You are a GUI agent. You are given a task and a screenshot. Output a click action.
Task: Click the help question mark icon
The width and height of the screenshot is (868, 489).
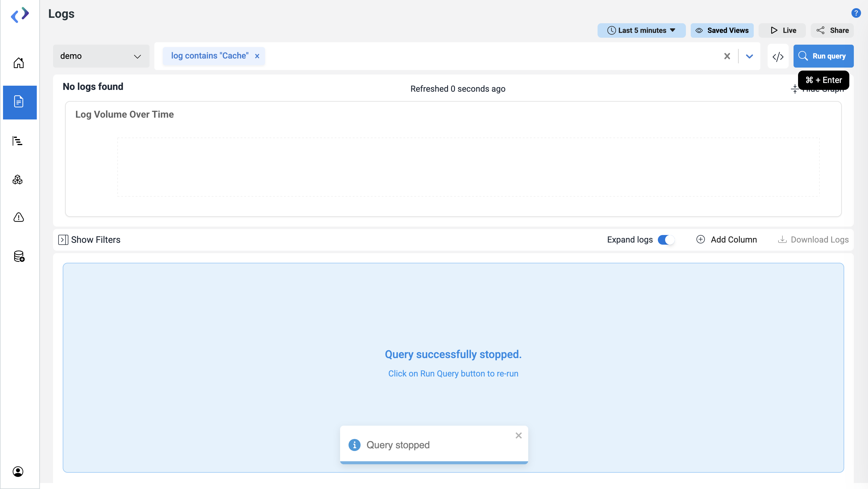coord(856,13)
